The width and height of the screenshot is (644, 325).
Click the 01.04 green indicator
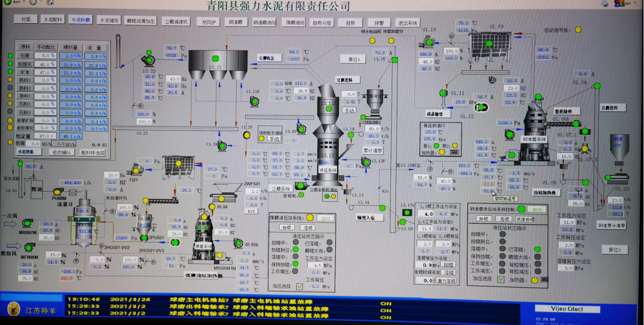[597, 86]
